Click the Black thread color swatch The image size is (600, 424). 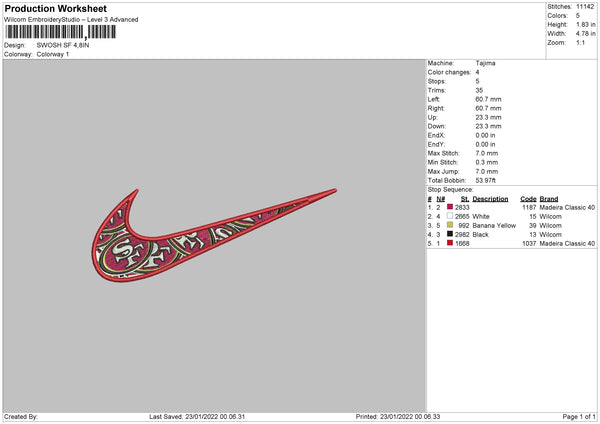coord(450,234)
